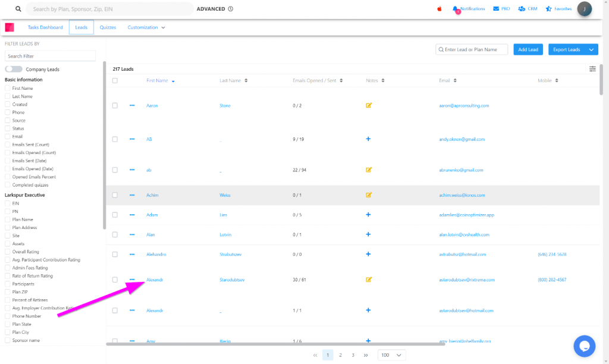Toggle the Company Leads switch
This screenshot has width=609, height=364.
pyautogui.click(x=14, y=70)
